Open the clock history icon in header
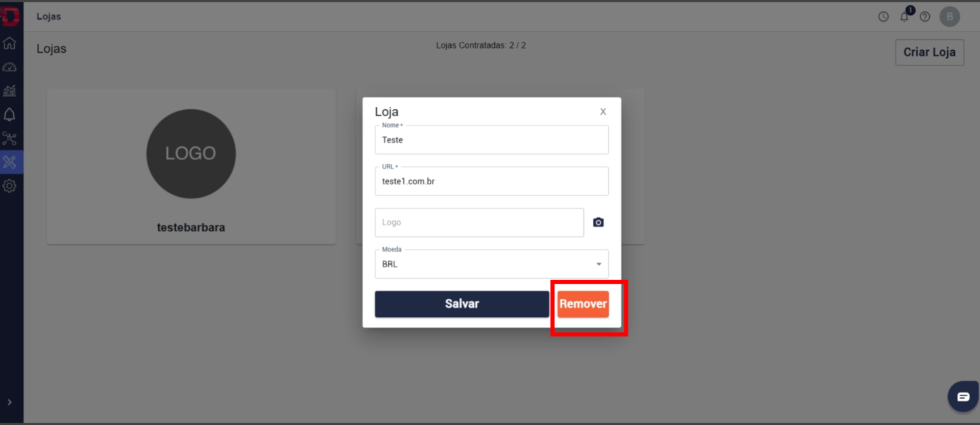Viewport: 980px width, 425px height. click(x=883, y=17)
